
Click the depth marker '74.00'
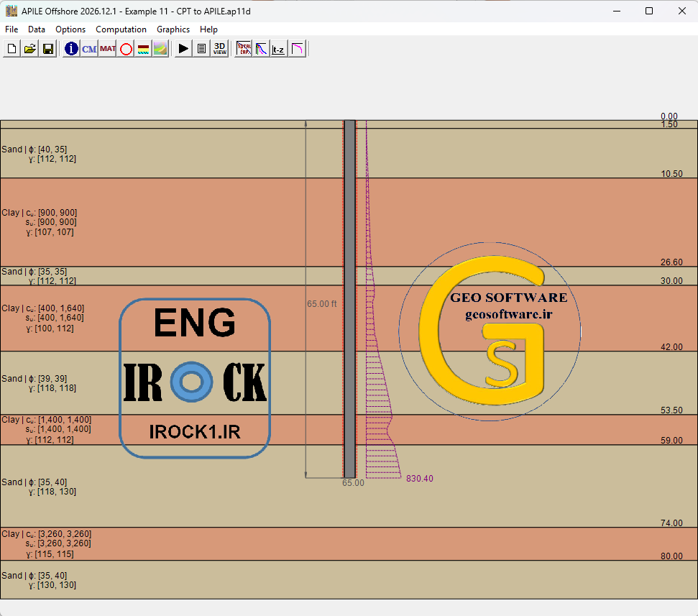671,523
